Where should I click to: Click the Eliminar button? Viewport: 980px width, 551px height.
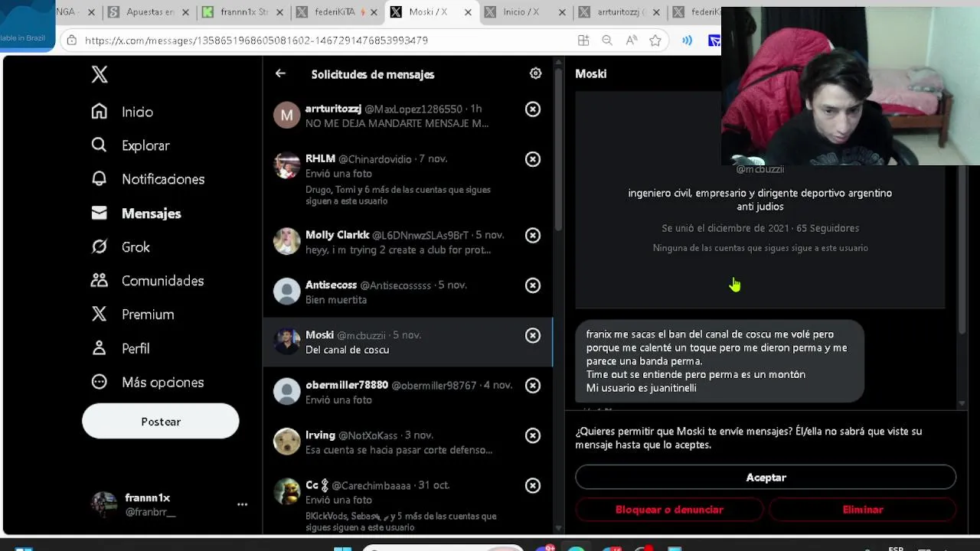(x=863, y=510)
